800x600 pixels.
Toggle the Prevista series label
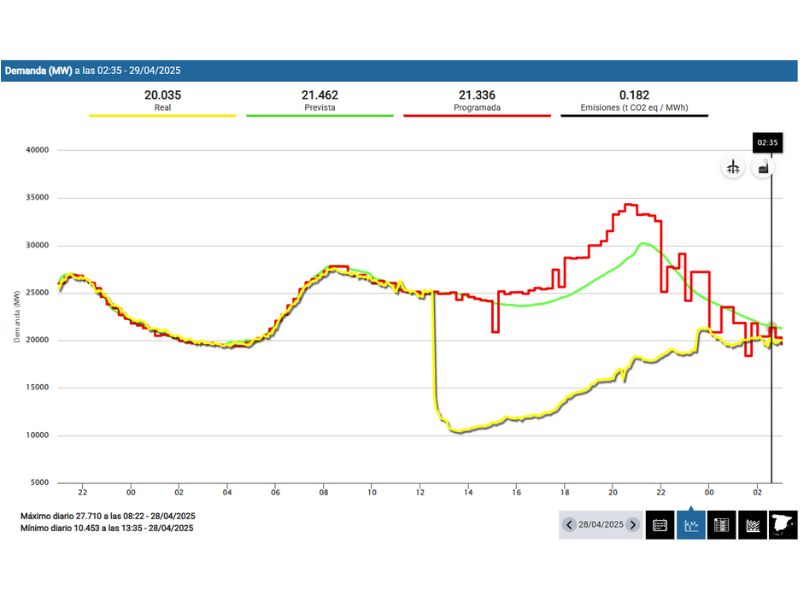(x=320, y=108)
